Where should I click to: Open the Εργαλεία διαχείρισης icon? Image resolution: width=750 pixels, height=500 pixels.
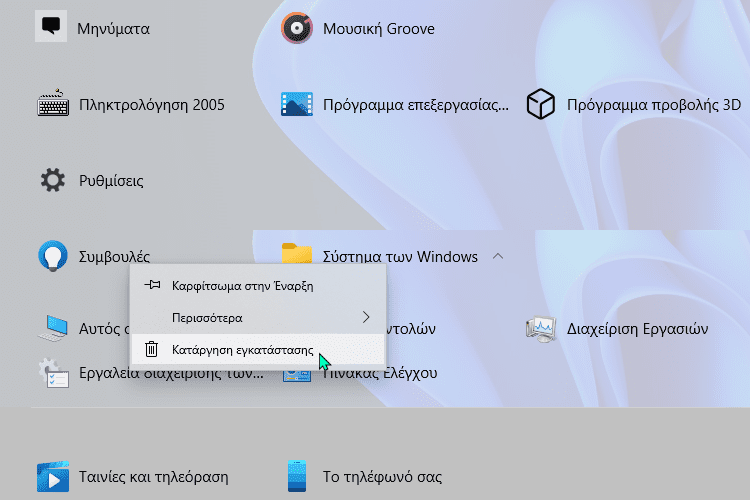[53, 373]
